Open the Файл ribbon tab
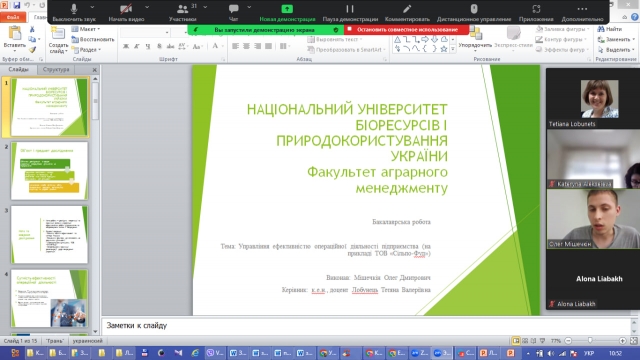 [13, 17]
